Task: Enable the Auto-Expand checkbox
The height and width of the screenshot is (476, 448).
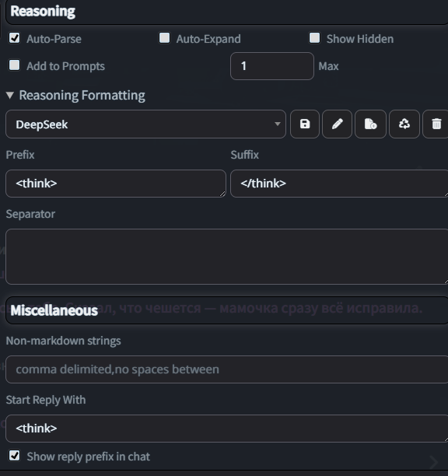Action: tap(165, 38)
